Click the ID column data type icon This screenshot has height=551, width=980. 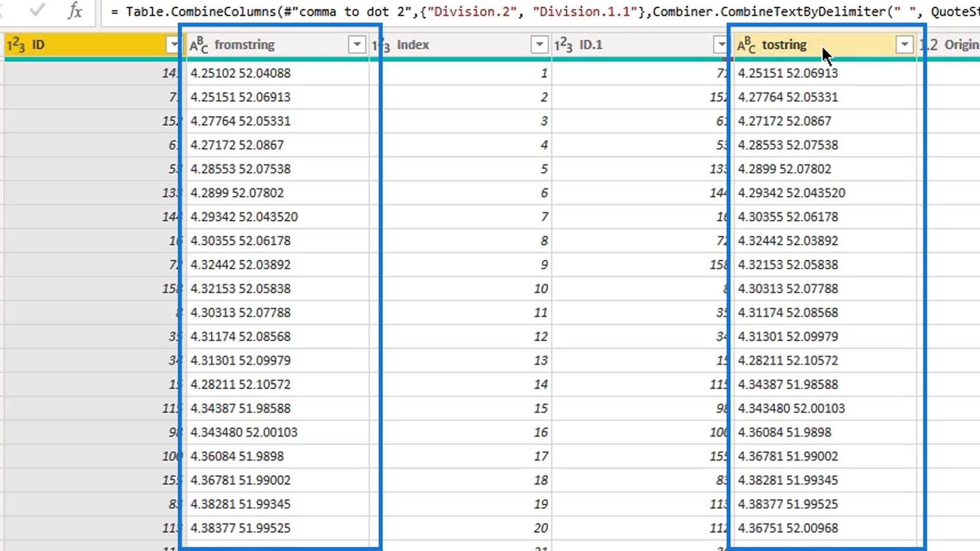coord(16,45)
